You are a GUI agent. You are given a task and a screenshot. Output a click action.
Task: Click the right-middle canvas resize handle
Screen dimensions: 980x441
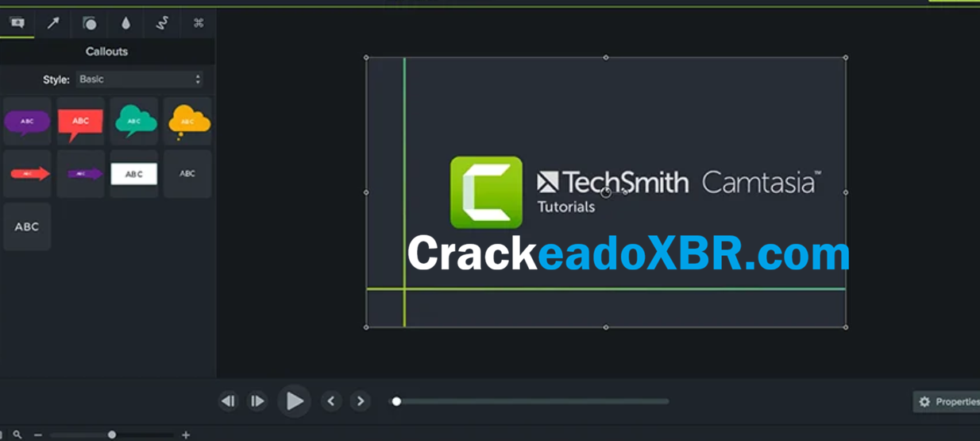(x=846, y=192)
